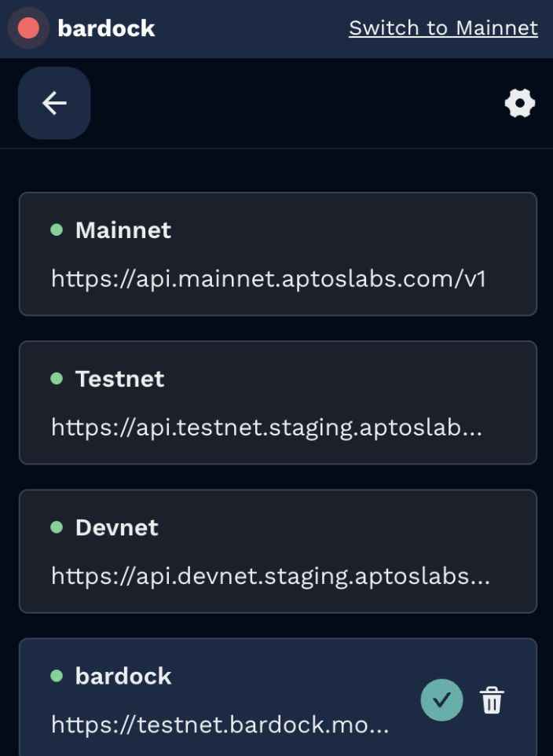The width and height of the screenshot is (553, 756).
Task: Click the green status dot beside bardock entry
Action: 57,676
